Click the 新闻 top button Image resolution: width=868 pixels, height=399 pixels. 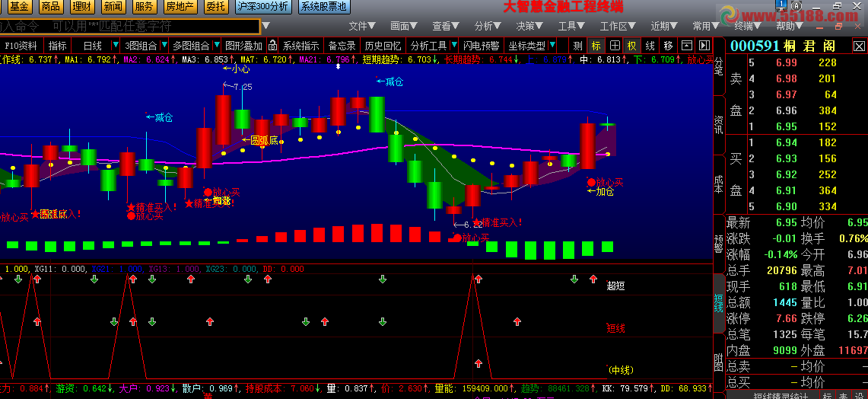[x=113, y=7]
